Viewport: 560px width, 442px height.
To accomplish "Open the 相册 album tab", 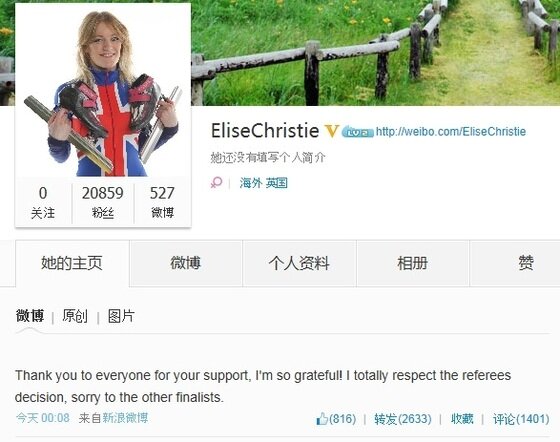I will point(412,263).
